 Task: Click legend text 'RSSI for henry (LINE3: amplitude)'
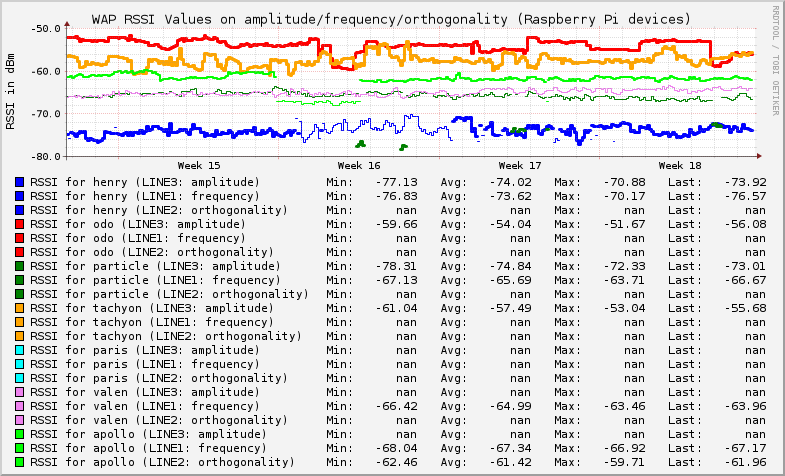point(145,182)
